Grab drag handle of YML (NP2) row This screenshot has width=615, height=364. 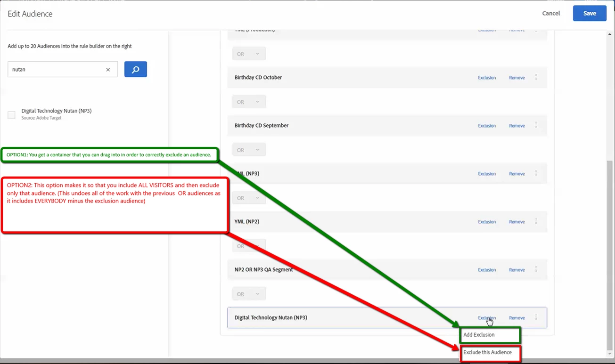click(536, 221)
